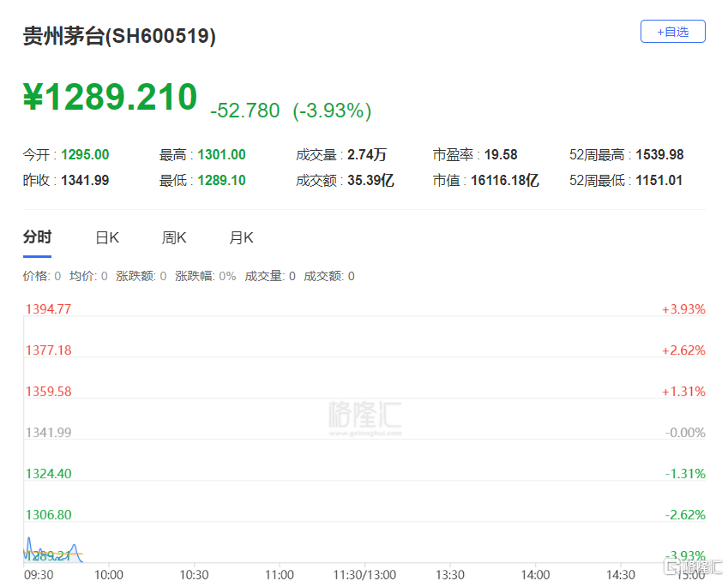The width and height of the screenshot is (728, 581).
Task: Click the 52周最高 value 1539.98
Action: click(x=659, y=154)
